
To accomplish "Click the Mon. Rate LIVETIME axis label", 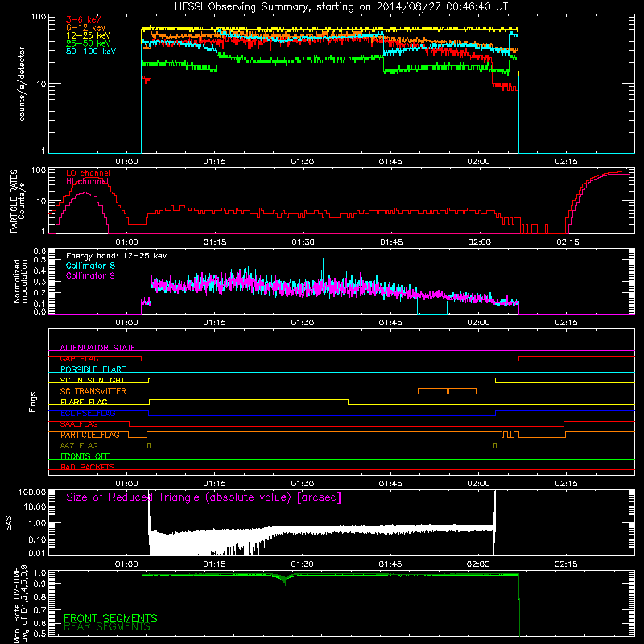I will point(20,605).
